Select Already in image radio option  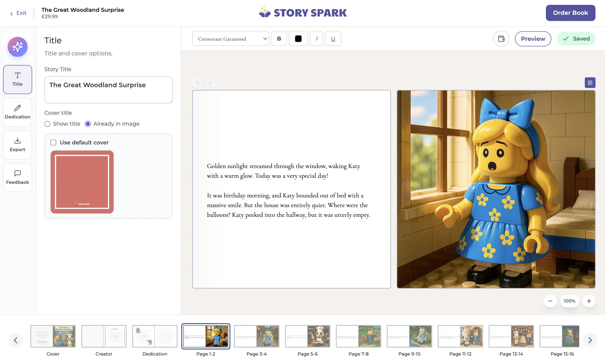(88, 124)
